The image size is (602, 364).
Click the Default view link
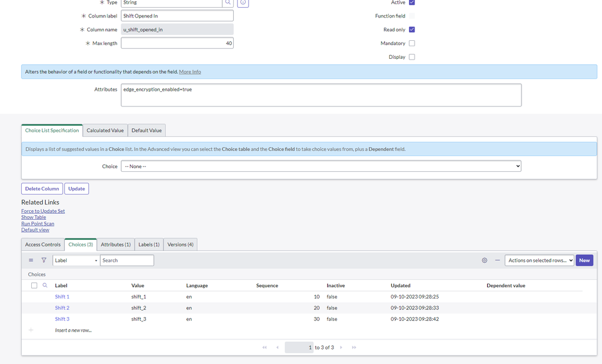point(35,230)
